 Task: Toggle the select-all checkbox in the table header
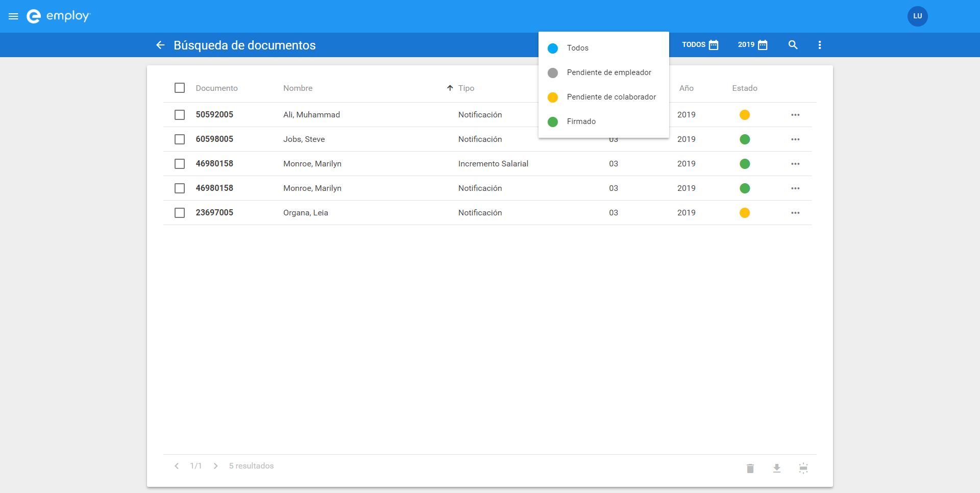point(180,88)
